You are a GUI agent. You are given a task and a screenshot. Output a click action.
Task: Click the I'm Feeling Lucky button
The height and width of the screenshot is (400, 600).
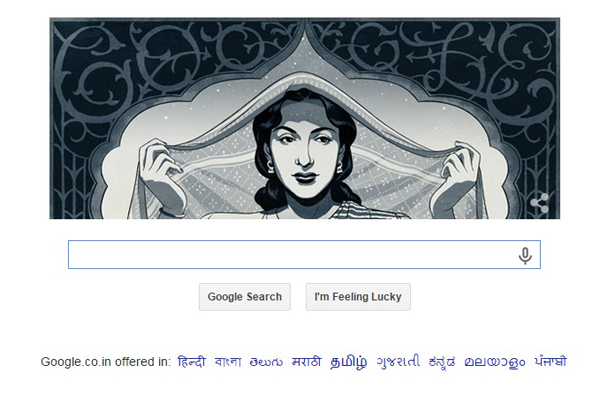point(358,297)
